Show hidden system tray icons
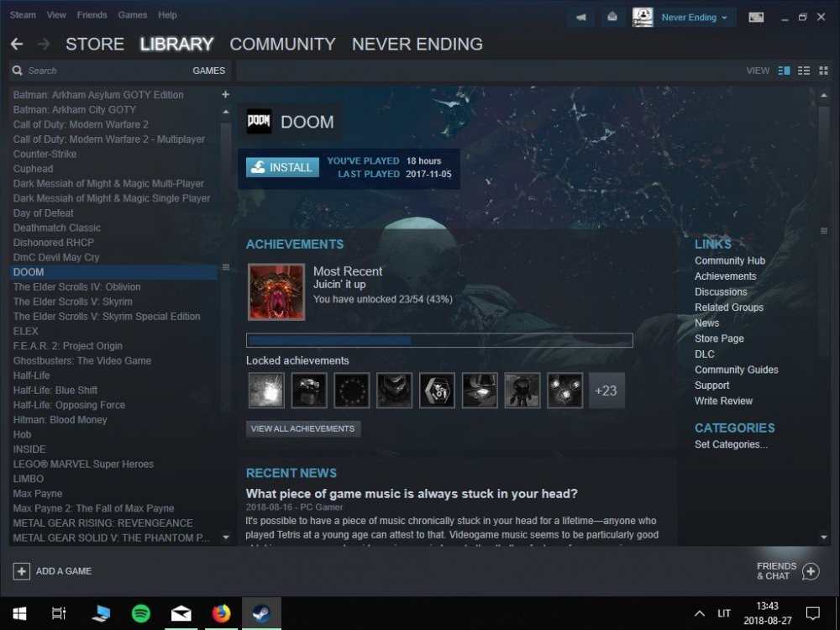 click(699, 613)
